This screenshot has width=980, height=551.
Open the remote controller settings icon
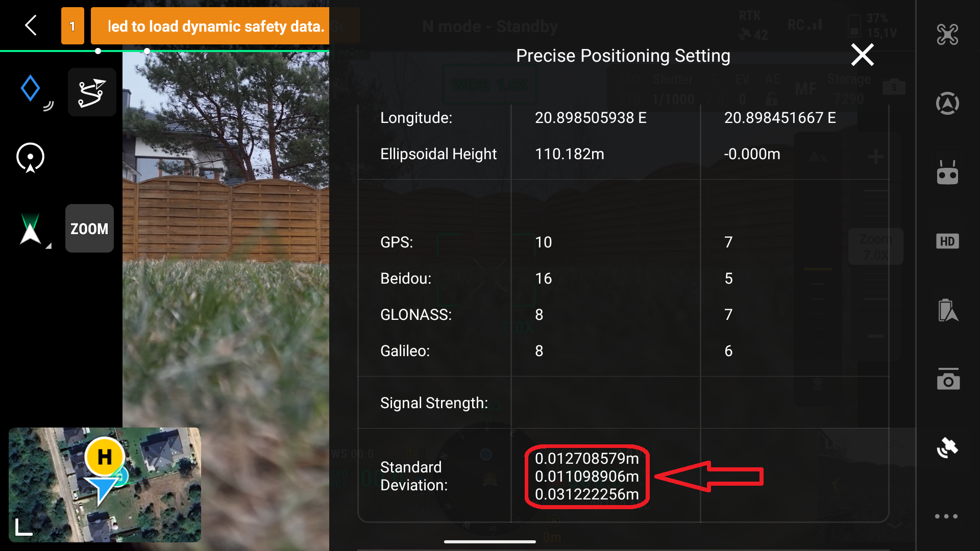(x=947, y=172)
